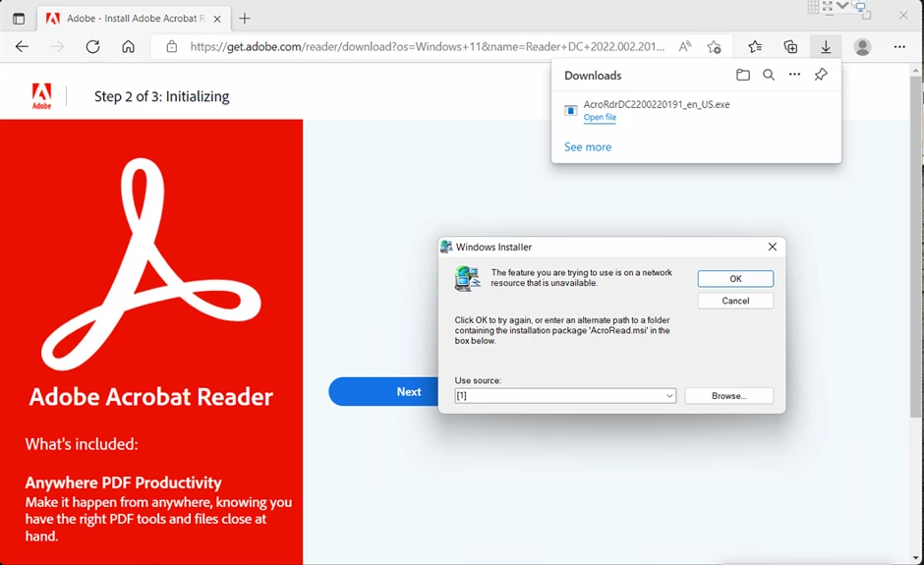Open the Favorites list icon
Image resolution: width=924 pixels, height=565 pixels.
755,46
